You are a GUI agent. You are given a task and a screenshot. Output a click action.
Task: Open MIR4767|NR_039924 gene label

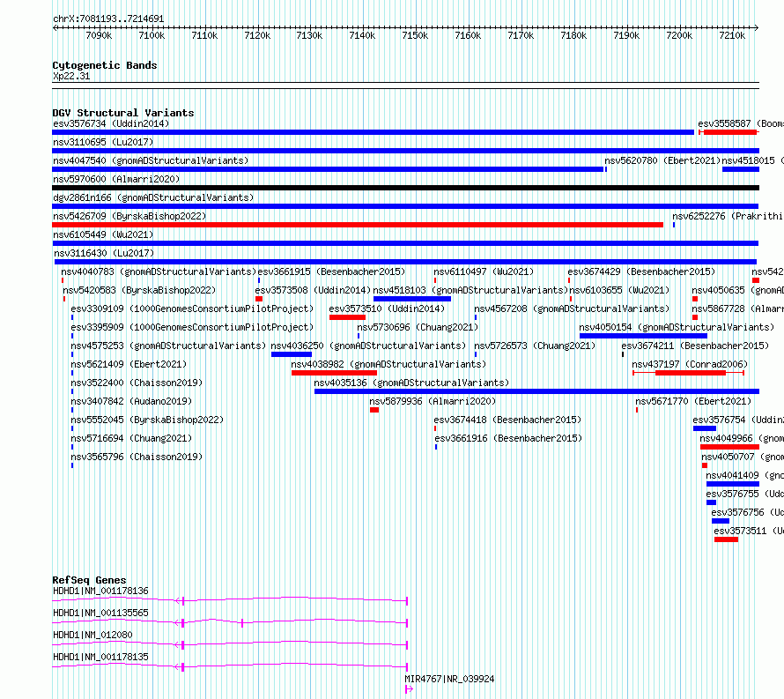[449, 679]
